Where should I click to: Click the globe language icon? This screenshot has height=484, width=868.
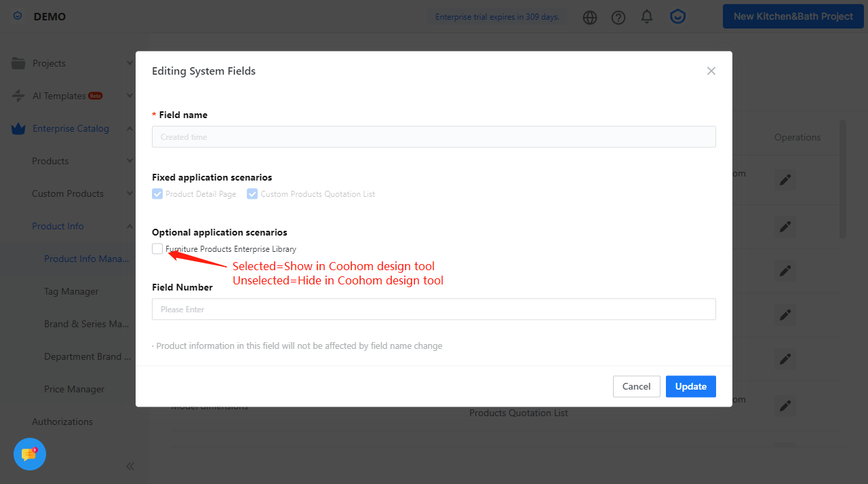click(590, 17)
